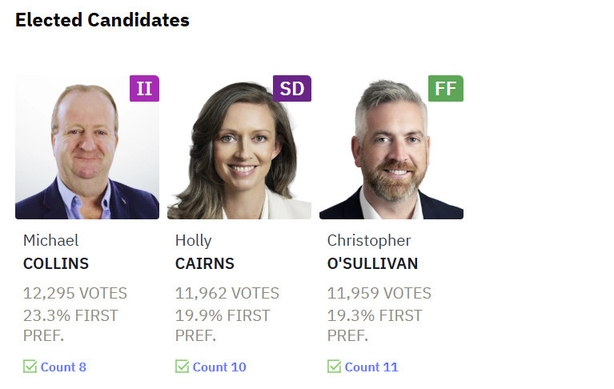Viewport: 614px width, 389px height.
Task: Click the II party badge on Michael Collins
Action: pyautogui.click(x=144, y=89)
